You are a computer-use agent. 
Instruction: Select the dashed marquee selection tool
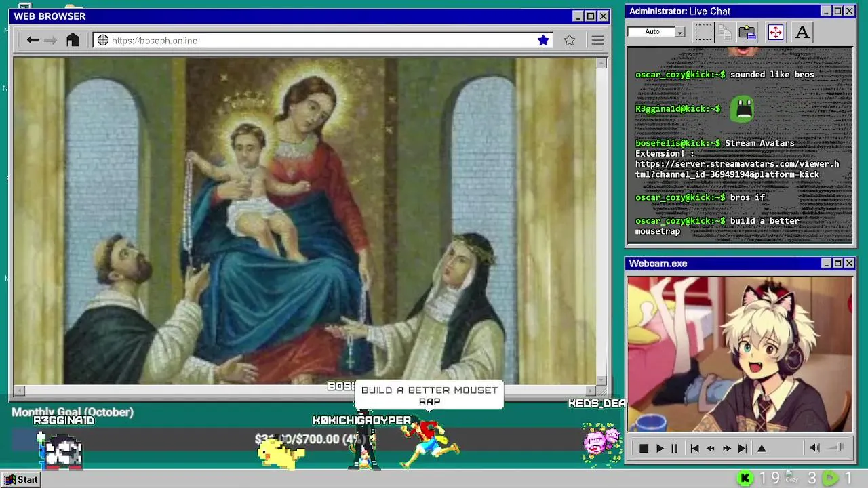tap(703, 32)
